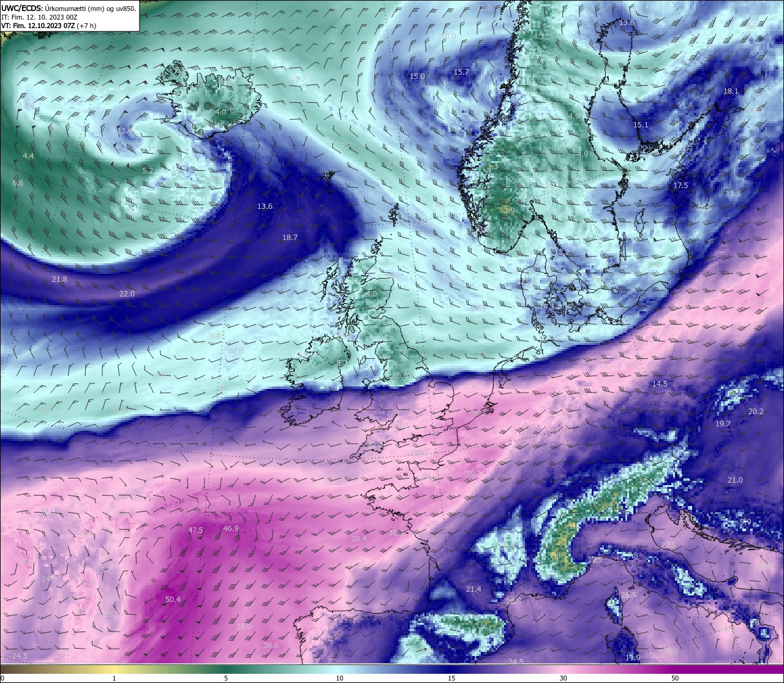This screenshot has height=683, width=784.
Task: Click the 35.0 value label
Action: click(244, 626)
